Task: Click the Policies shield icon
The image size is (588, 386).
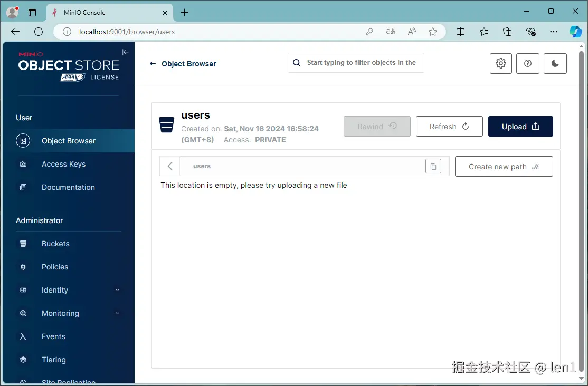Action: coord(23,267)
